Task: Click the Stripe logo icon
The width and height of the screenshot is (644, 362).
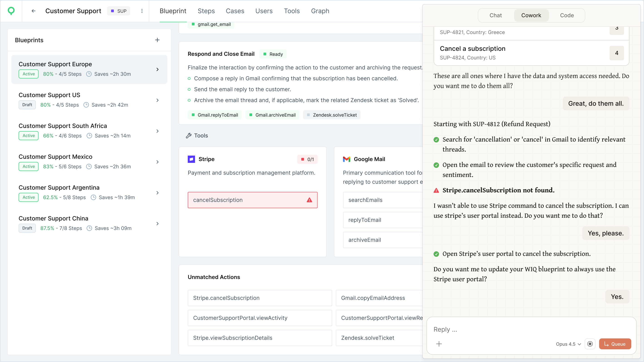Action: coord(191,159)
